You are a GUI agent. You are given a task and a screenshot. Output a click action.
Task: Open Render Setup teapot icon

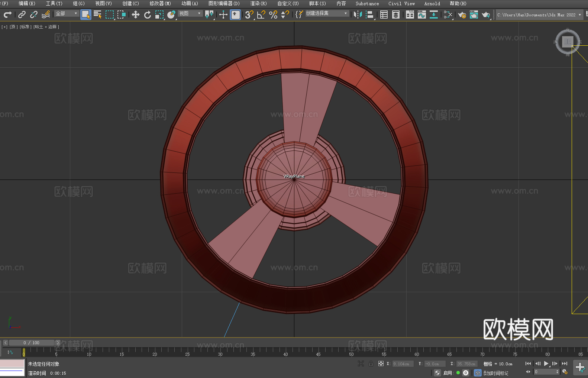pyautogui.click(x=462, y=14)
